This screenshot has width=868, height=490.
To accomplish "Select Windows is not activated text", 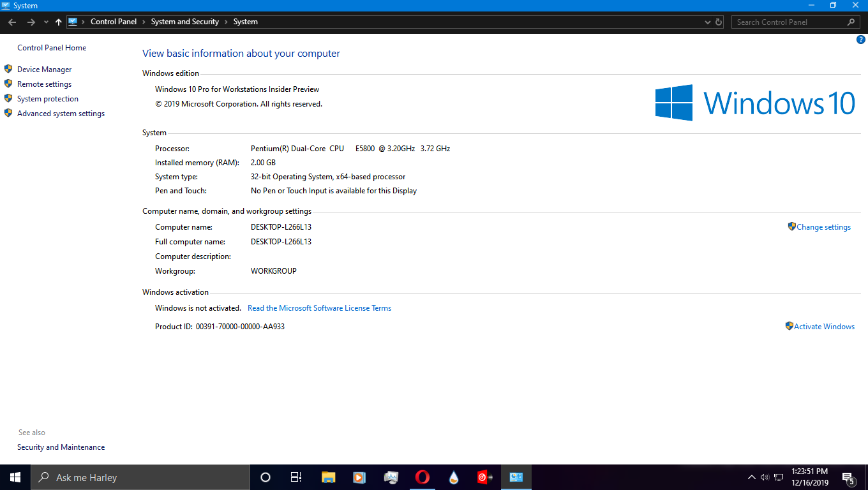I will click(198, 308).
